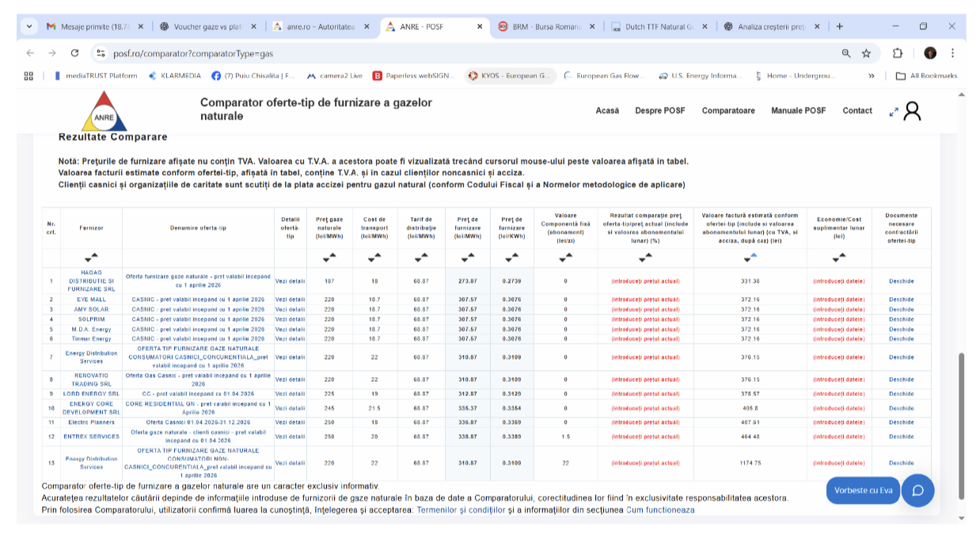This screenshot has height=537, width=980.
Task: Expand the tab search dropdown arrow
Action: (x=30, y=26)
